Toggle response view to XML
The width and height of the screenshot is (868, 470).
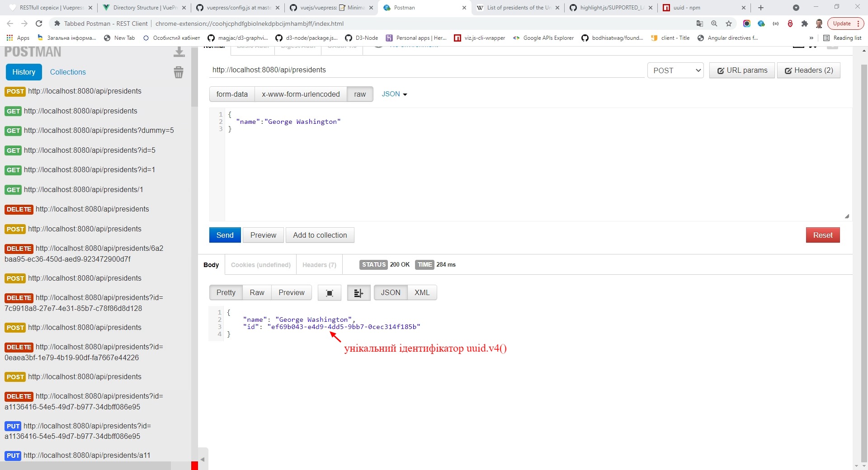422,293
